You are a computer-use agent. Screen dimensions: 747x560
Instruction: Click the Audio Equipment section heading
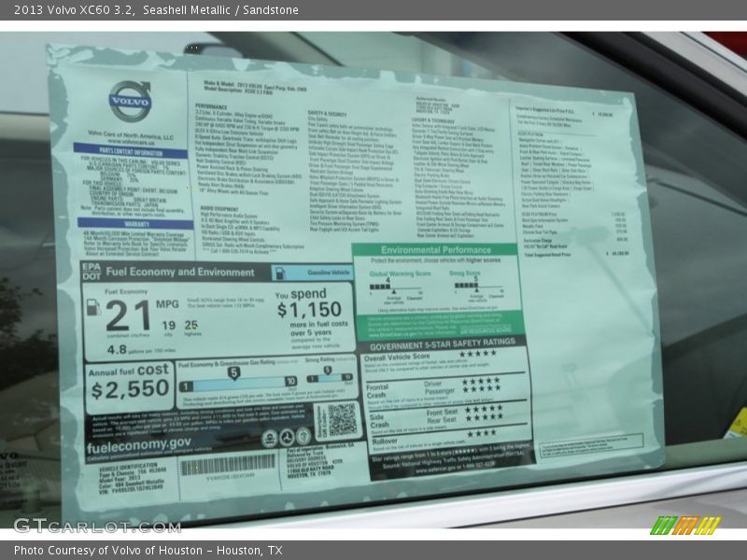point(219,208)
